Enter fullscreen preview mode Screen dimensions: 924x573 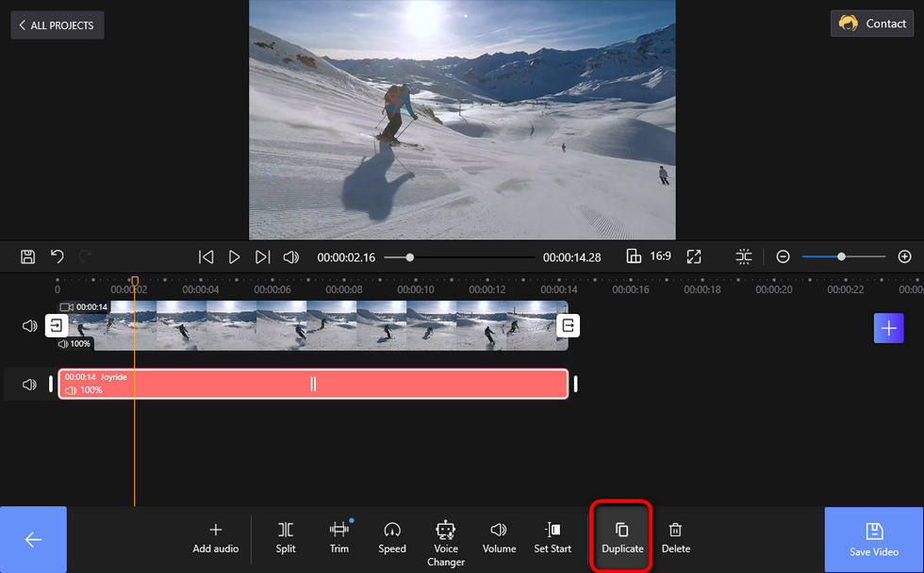(694, 256)
